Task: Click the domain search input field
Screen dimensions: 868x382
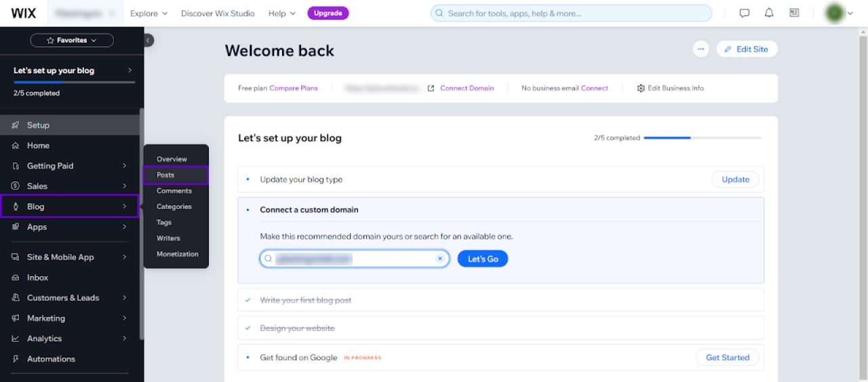Action: 354,259
